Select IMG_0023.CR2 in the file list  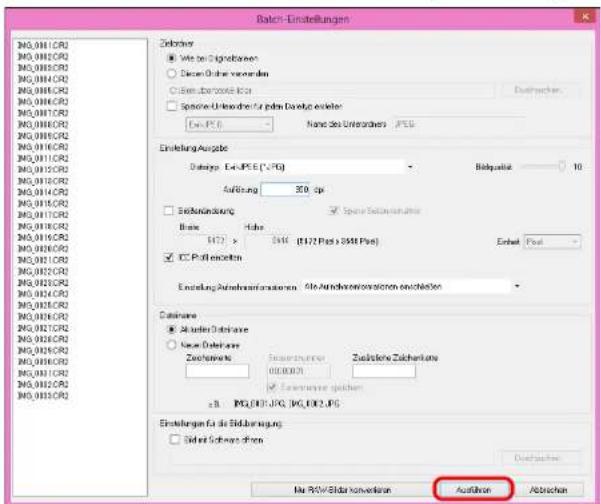point(43,283)
